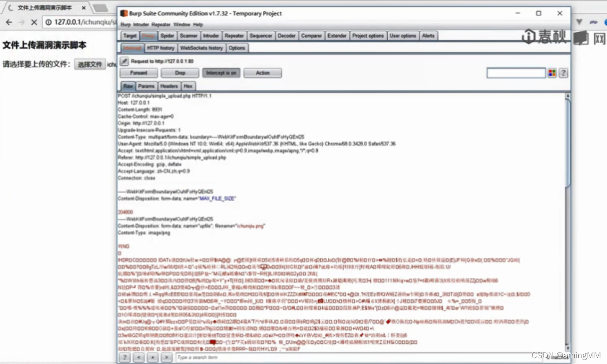Click the comment input field
Image resolution: width=607 pixels, height=364 pixels.
(516, 73)
